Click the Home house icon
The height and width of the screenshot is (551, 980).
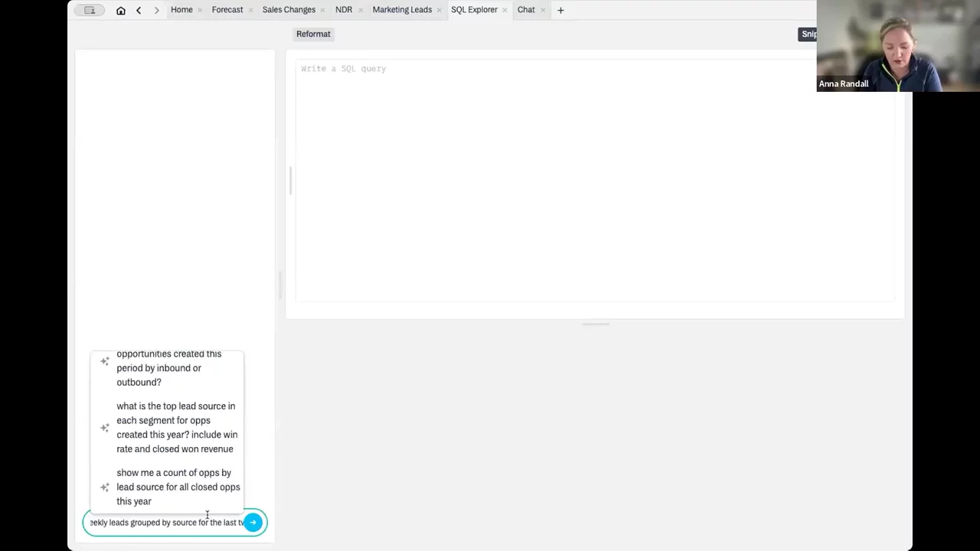121,10
